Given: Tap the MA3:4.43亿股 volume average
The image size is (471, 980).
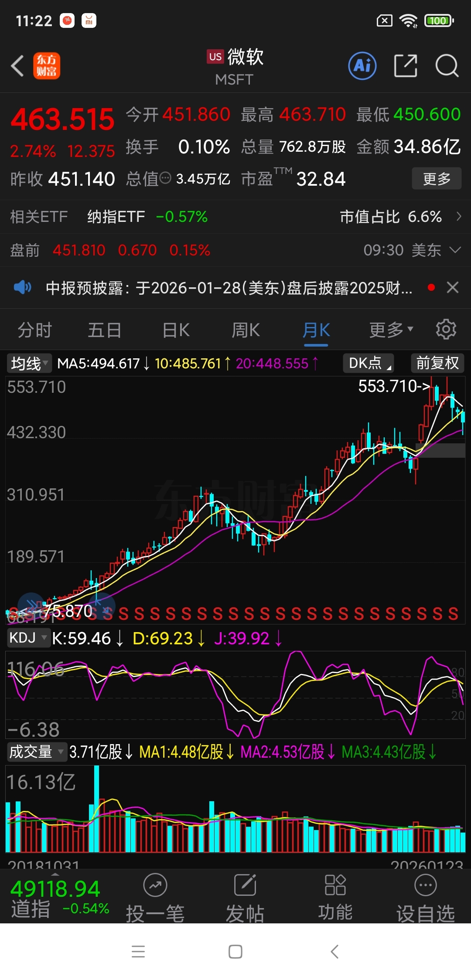Looking at the screenshot, I should [x=389, y=752].
